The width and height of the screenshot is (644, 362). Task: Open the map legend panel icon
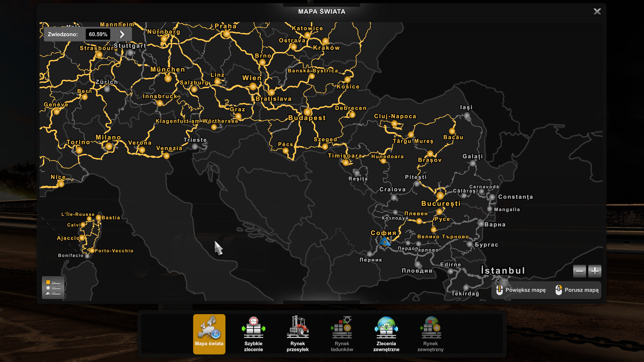[53, 288]
